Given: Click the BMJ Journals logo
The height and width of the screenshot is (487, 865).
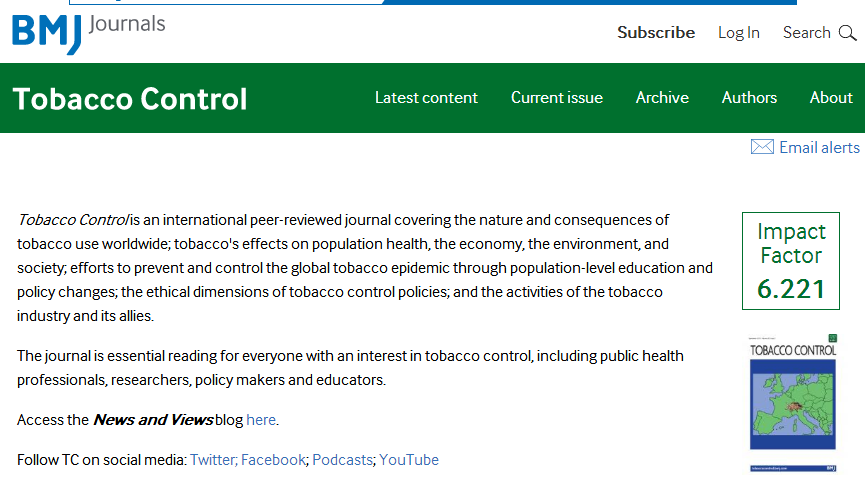Looking at the screenshot, I should [x=88, y=32].
